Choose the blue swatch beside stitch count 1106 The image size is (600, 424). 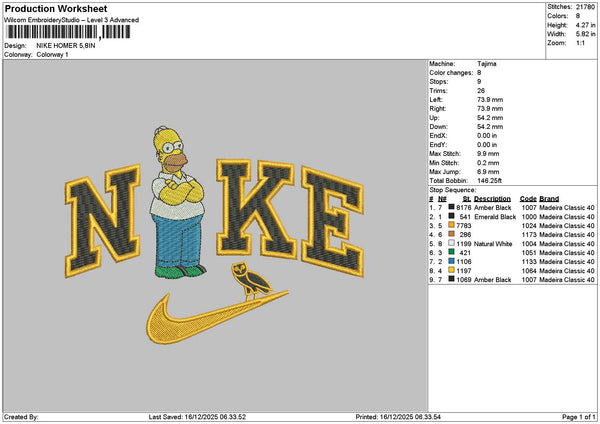452,261
